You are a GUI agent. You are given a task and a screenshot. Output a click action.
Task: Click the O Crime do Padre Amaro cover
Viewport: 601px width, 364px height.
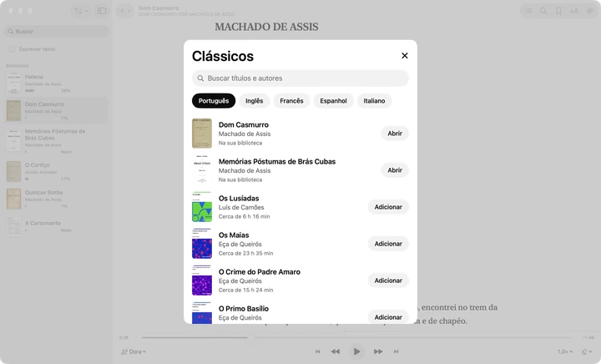pyautogui.click(x=202, y=281)
